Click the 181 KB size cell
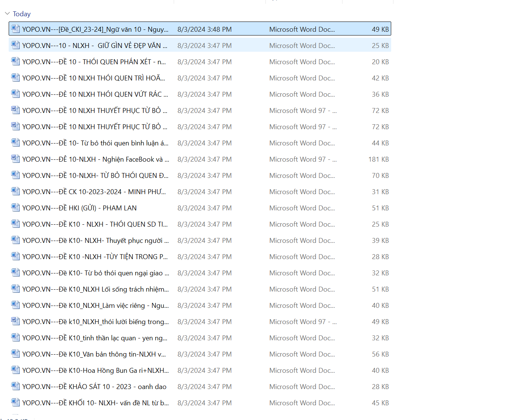 pos(378,159)
